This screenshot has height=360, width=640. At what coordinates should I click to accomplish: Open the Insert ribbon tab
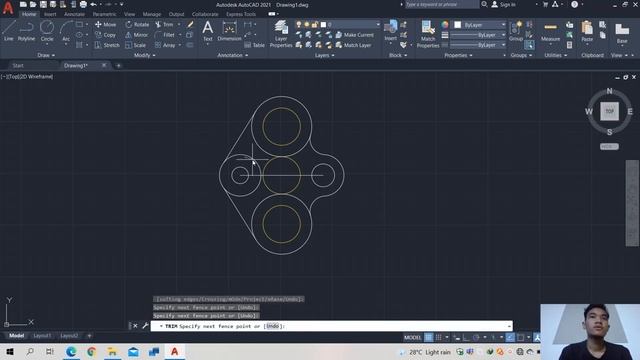tap(50, 14)
